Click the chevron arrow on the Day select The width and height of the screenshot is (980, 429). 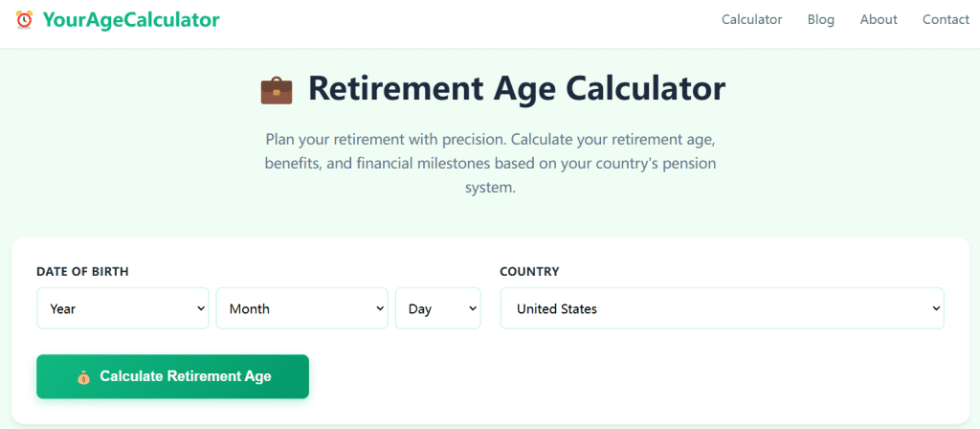click(472, 308)
